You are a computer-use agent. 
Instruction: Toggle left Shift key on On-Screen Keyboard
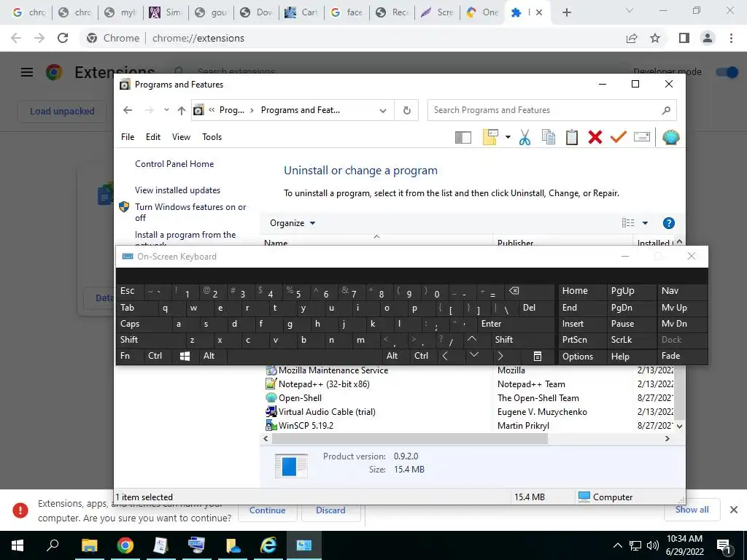click(150, 340)
